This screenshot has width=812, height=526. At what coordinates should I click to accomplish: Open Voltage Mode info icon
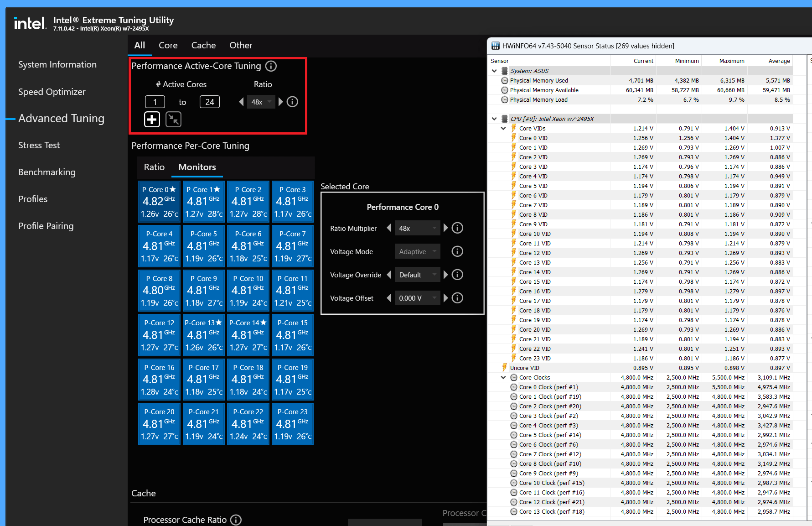tap(457, 251)
